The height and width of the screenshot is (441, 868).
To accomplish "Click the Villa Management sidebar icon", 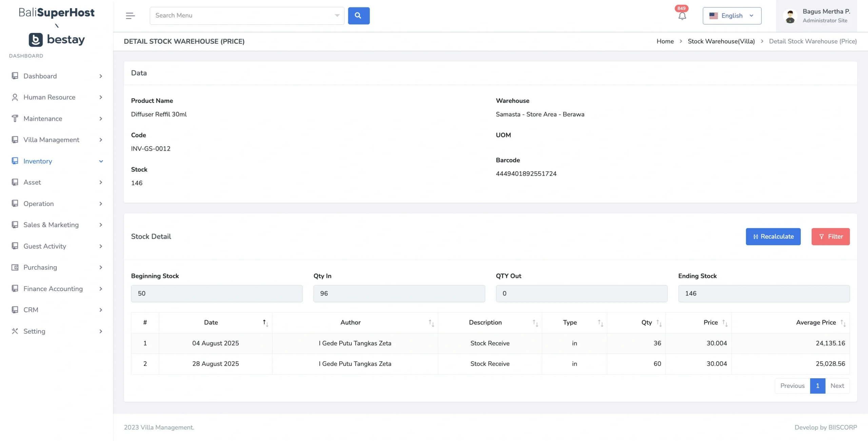I will pos(15,140).
